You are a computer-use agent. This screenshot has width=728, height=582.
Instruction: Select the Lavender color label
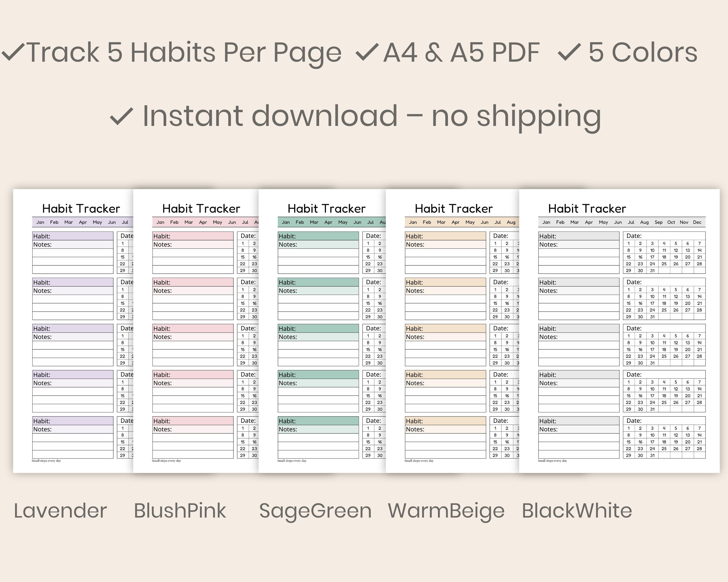click(60, 510)
